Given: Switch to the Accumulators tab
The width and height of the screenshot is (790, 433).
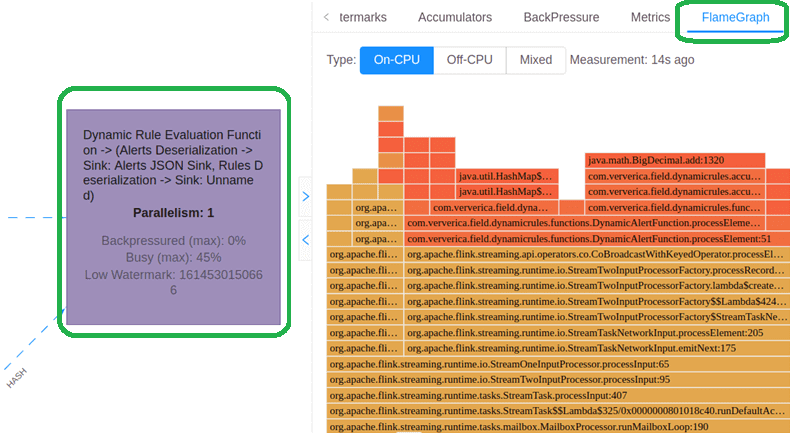Looking at the screenshot, I should [x=454, y=17].
